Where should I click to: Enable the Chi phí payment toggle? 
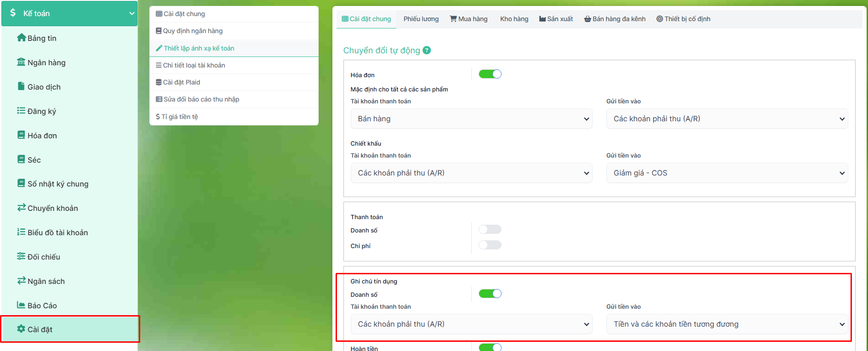click(x=490, y=245)
